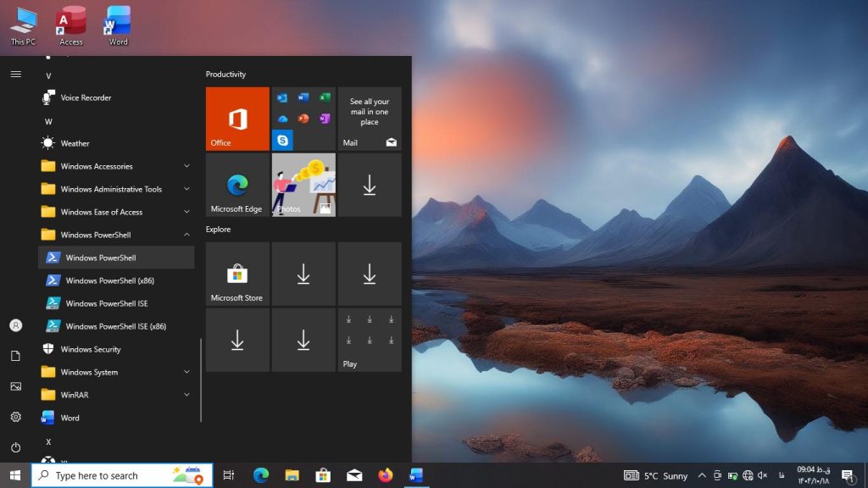Expand the Start menu hamburger navigation

15,75
